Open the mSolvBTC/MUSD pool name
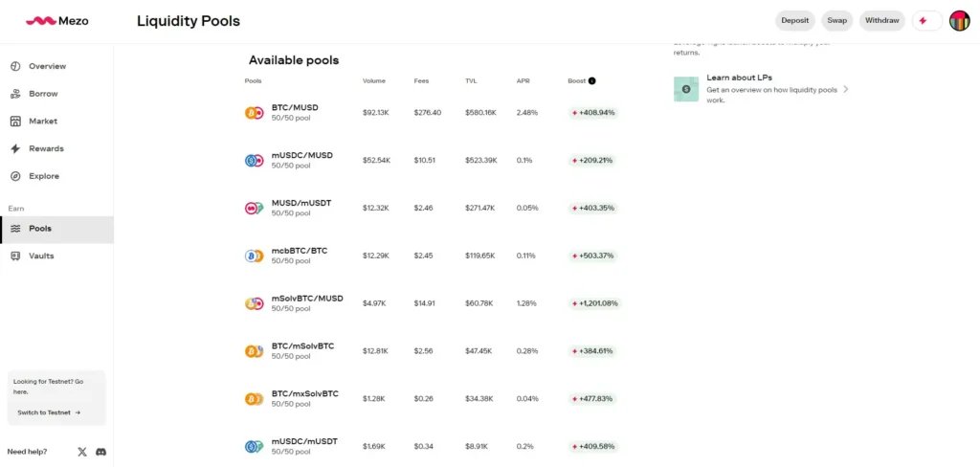 pos(307,299)
